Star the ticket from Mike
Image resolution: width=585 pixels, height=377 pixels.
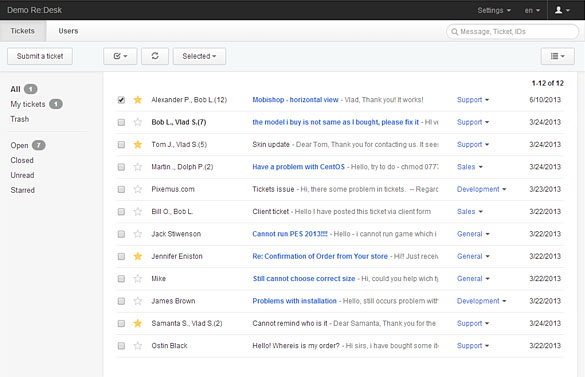point(138,278)
